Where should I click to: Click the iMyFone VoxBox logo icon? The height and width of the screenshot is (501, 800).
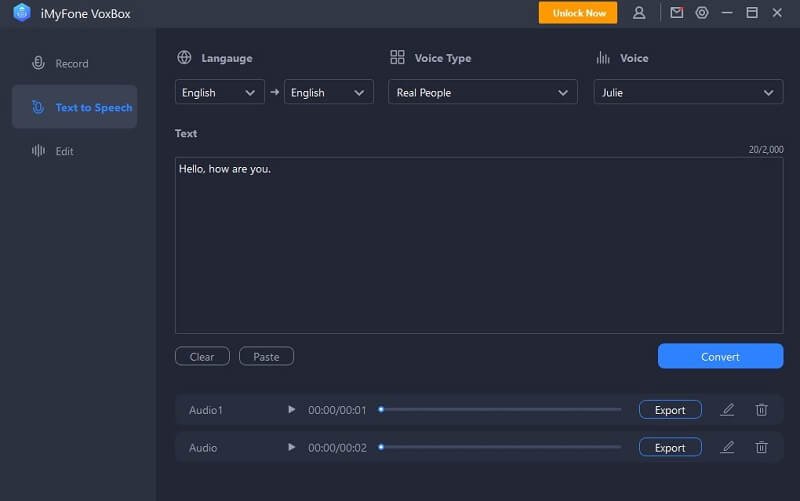point(22,13)
